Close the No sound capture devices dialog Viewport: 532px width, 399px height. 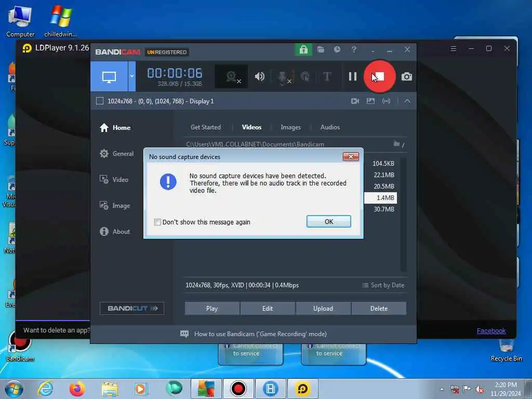(351, 156)
